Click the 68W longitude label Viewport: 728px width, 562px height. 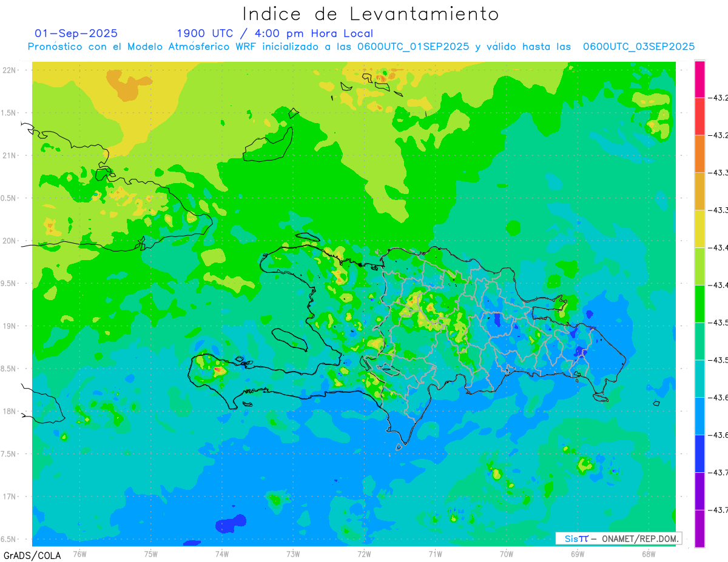[x=649, y=554]
